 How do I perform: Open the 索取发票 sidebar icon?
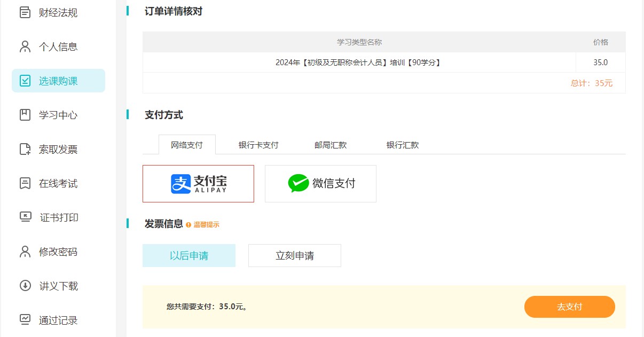25,149
